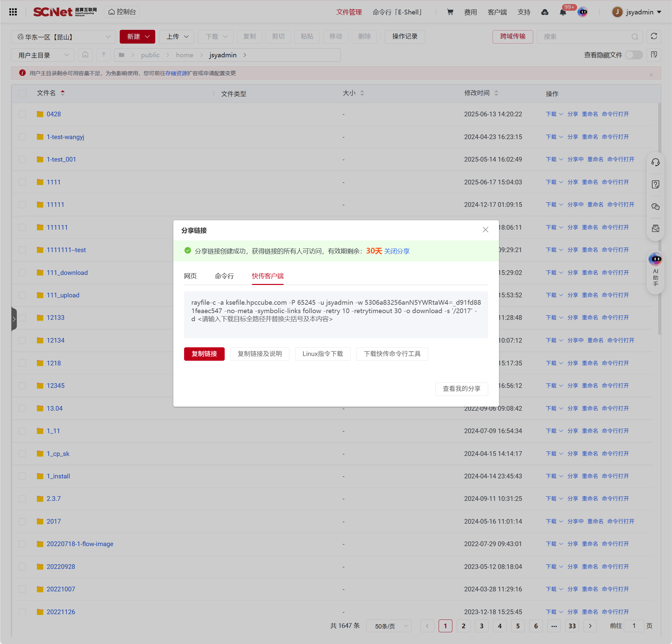Expand the region selector 华东一区【昆山】
672x644 pixels.
click(64, 37)
